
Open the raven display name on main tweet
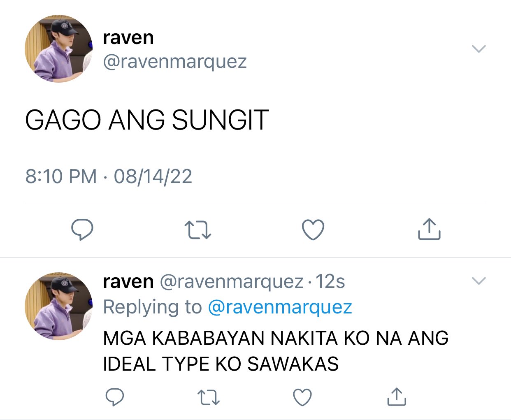click(128, 37)
